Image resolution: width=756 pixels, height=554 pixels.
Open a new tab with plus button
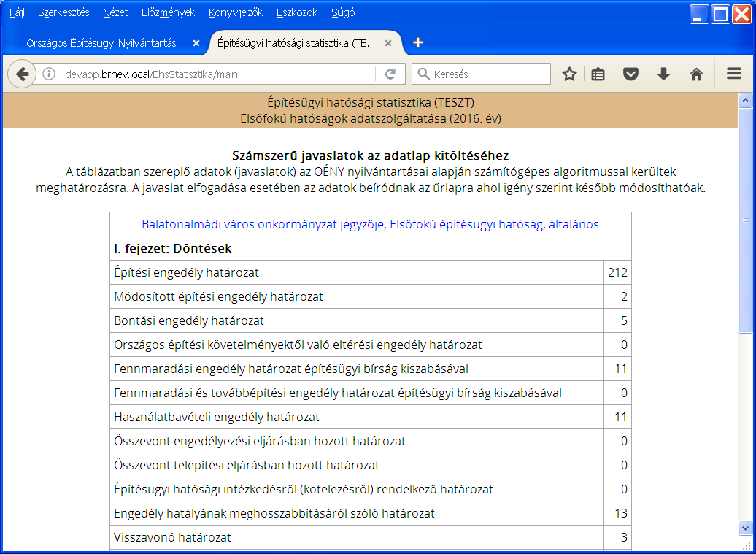coord(418,43)
